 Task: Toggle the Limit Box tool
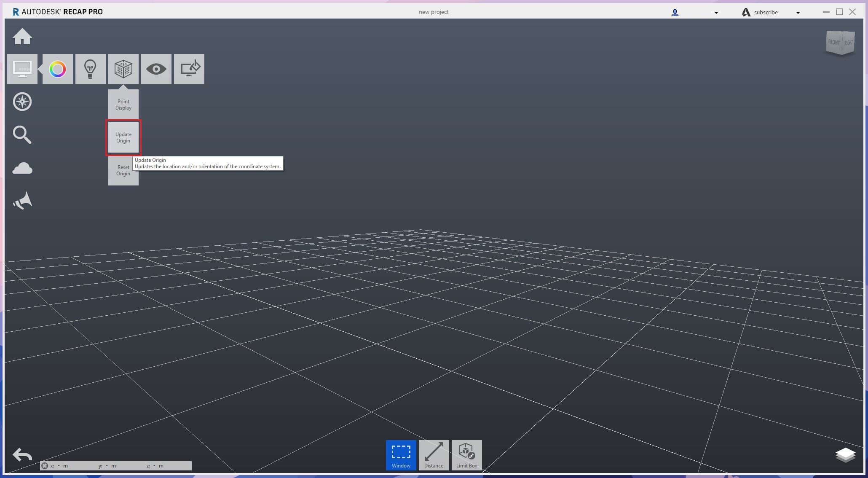click(x=466, y=455)
